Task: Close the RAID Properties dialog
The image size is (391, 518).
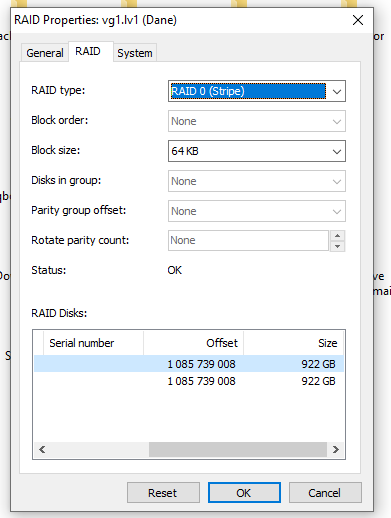Action: [x=358, y=20]
